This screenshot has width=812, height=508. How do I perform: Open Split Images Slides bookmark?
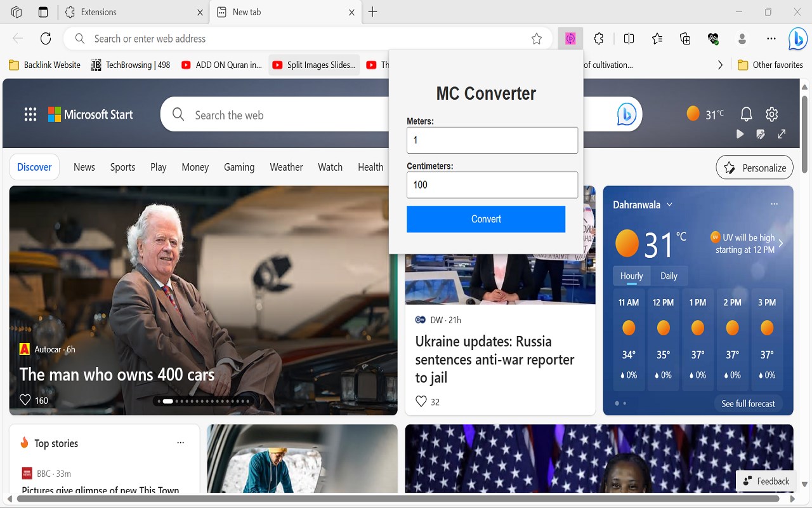click(314, 65)
